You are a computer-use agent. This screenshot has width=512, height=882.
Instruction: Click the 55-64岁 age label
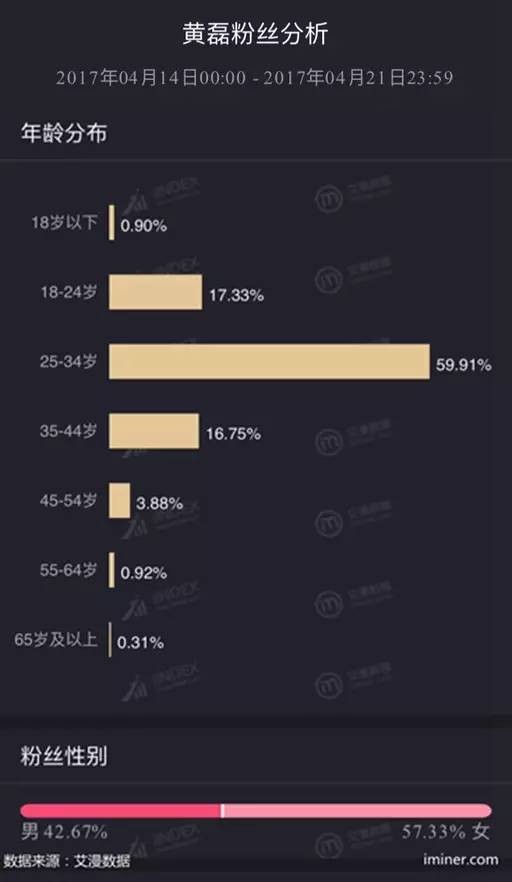69,570
